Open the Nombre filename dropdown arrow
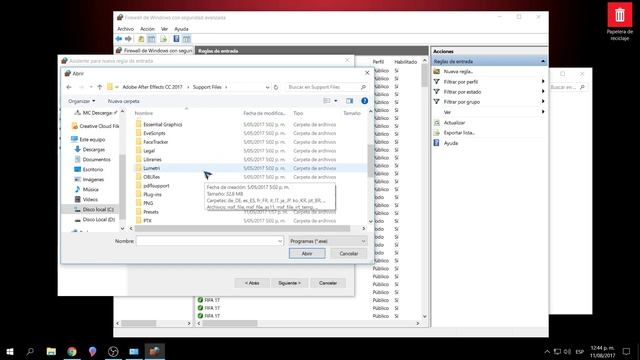640x360 pixels. (280, 241)
